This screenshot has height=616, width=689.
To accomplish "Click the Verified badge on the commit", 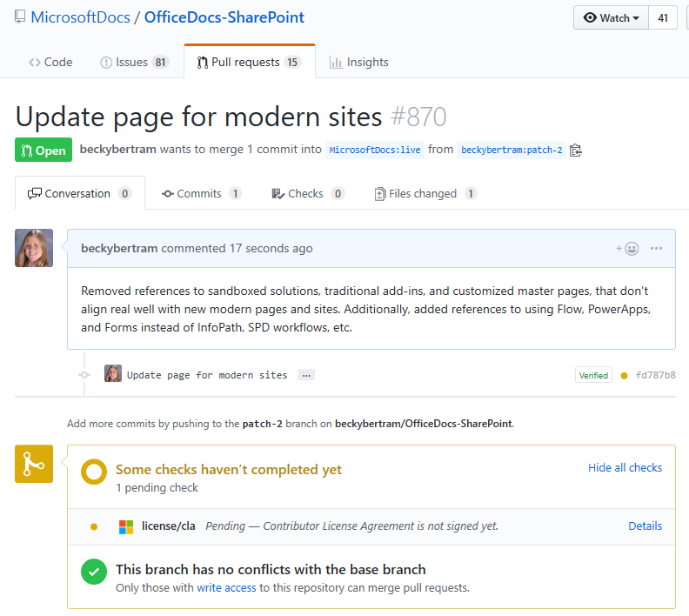I will tap(593, 376).
